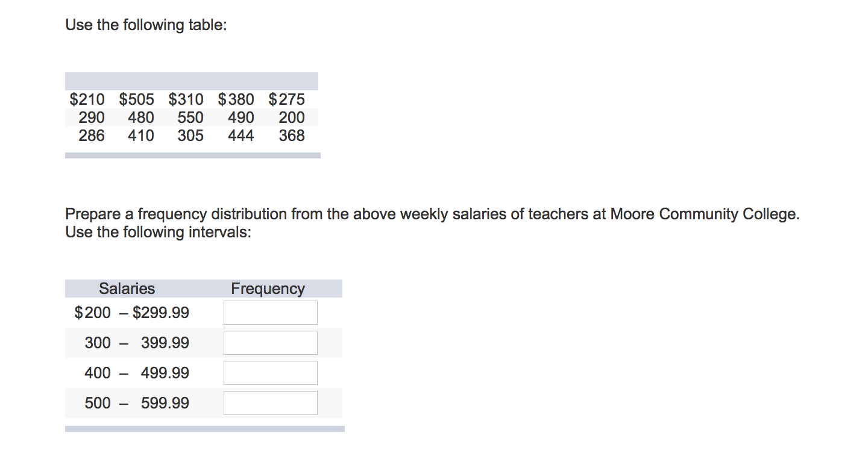Select the $200 – $299.99 interval label
Screen dimensions: 868x453
point(131,312)
